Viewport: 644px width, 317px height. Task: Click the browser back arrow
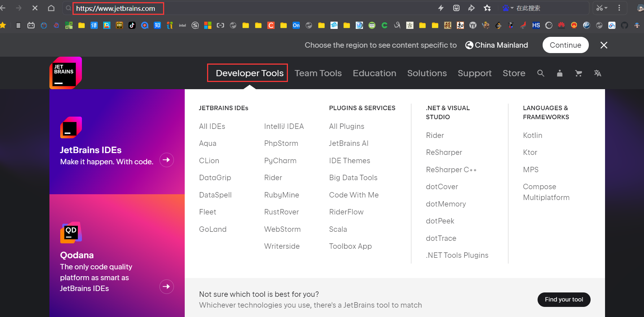3,8
